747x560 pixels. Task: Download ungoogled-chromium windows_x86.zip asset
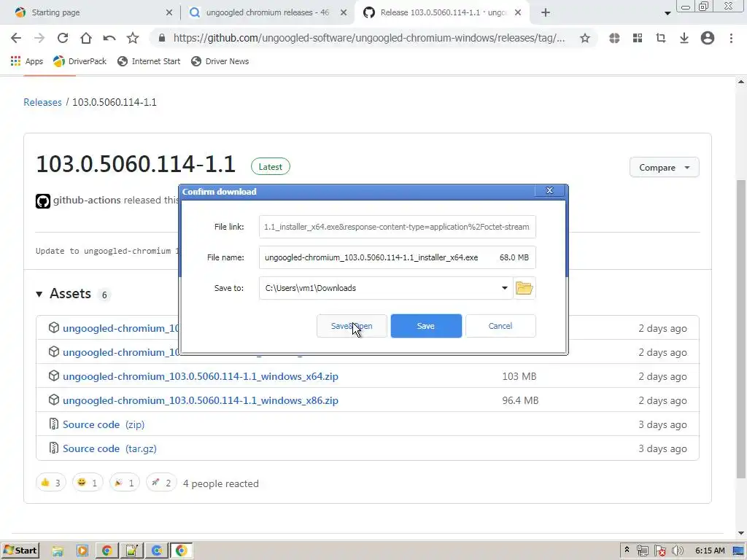[x=201, y=400]
